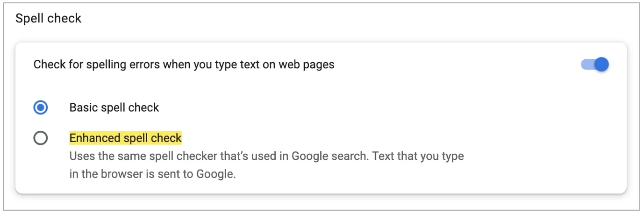
Task: Click the 'in the browser is sent to Google' line
Action: pyautogui.click(x=153, y=175)
